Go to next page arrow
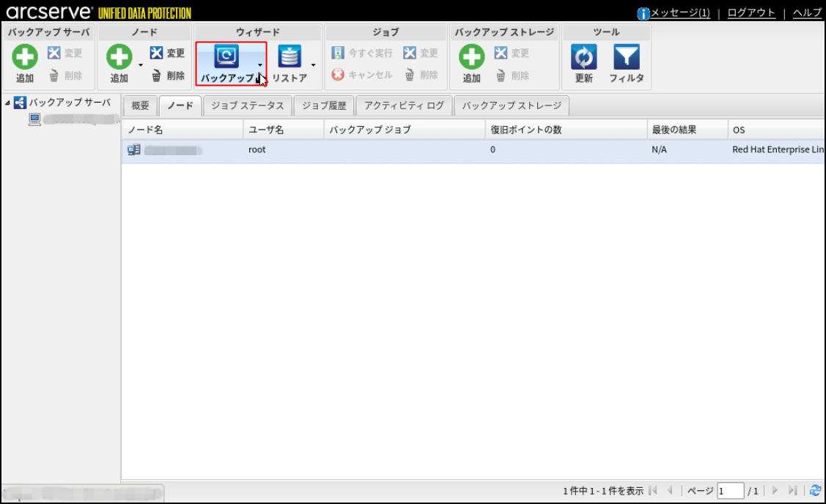The image size is (826, 504). tap(775, 490)
